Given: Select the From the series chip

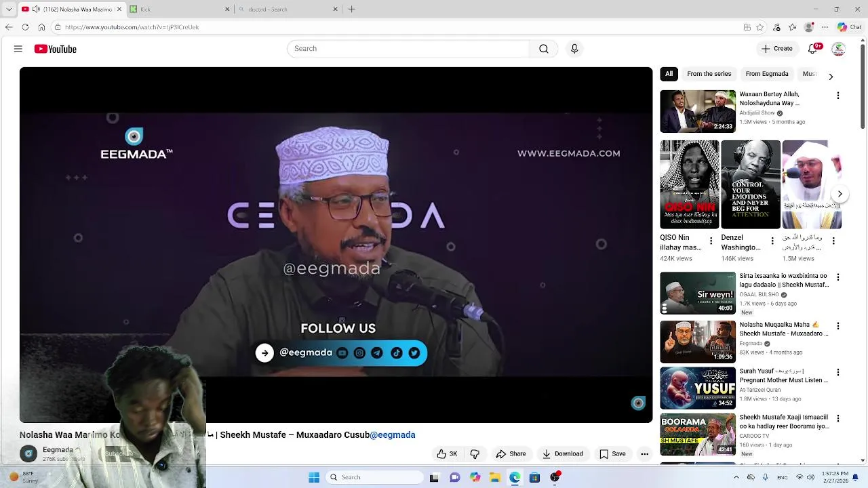Looking at the screenshot, I should click(709, 74).
